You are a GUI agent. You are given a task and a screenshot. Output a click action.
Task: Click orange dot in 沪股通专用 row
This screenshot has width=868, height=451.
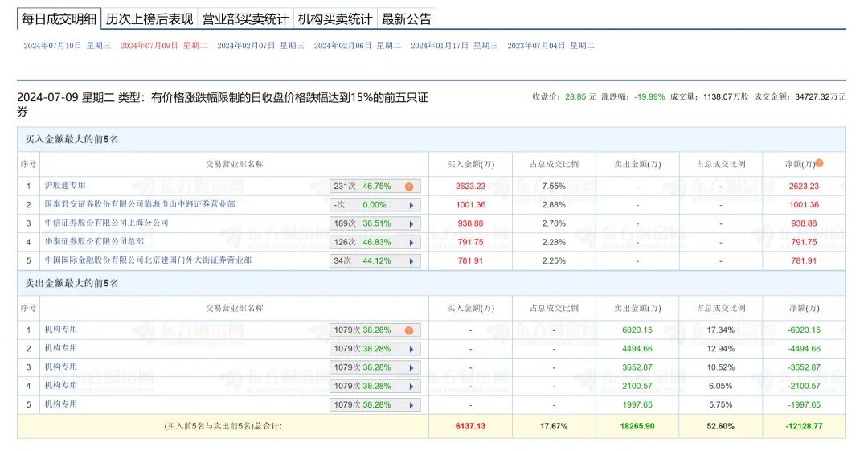pyautogui.click(x=409, y=187)
